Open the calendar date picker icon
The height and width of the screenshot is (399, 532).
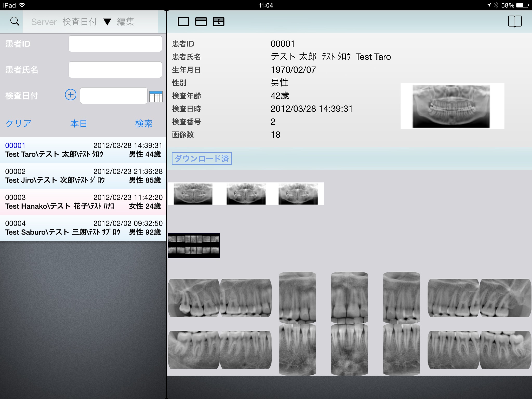[156, 96]
